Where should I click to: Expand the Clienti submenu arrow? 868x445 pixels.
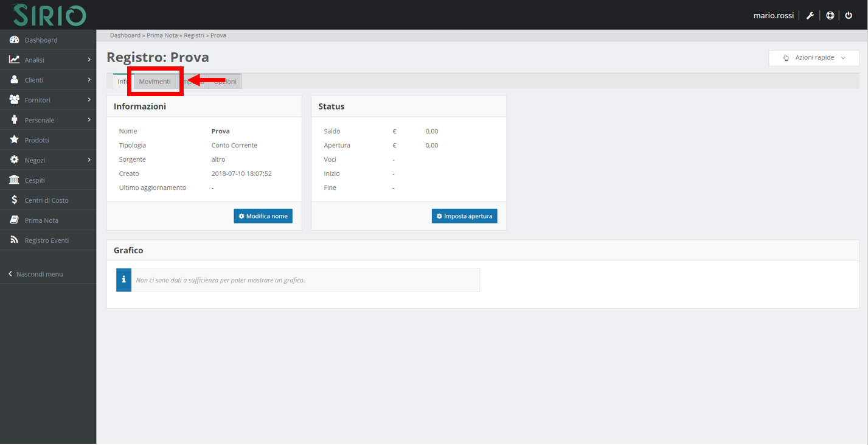(89, 80)
